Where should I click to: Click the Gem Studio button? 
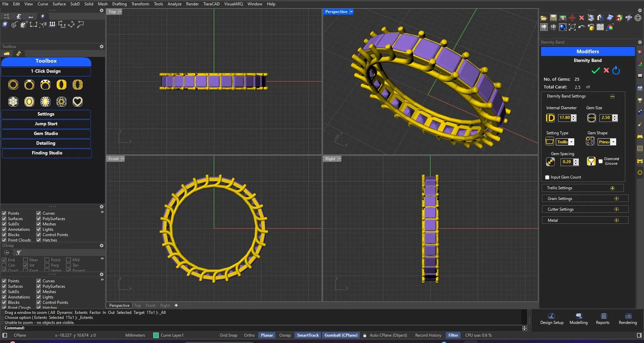tap(46, 133)
